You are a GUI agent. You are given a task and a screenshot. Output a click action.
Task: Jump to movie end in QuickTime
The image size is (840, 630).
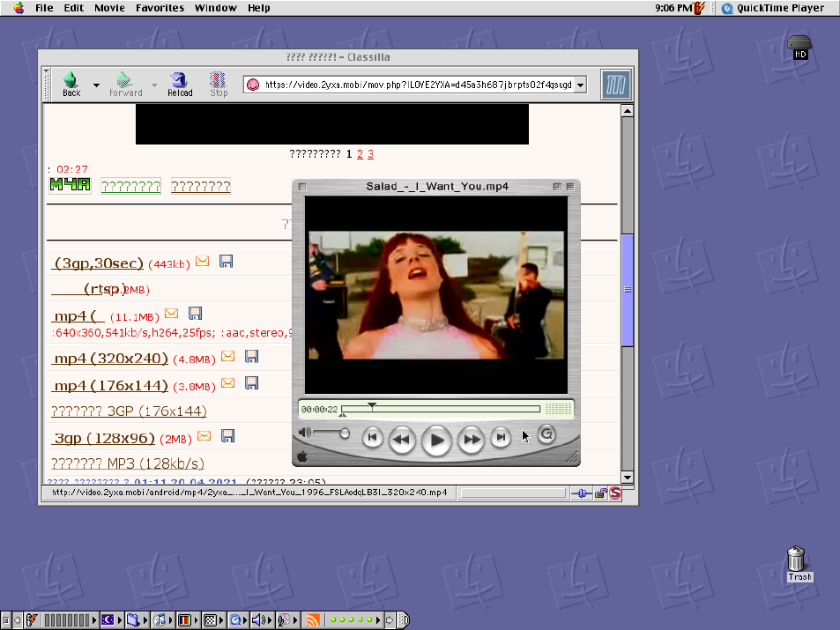tap(501, 438)
